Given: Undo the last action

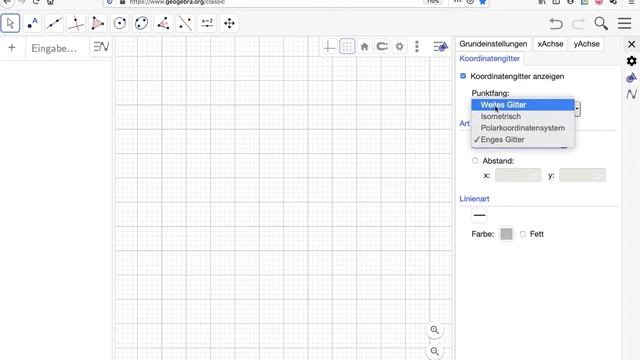Looking at the screenshot, I should click(556, 24).
